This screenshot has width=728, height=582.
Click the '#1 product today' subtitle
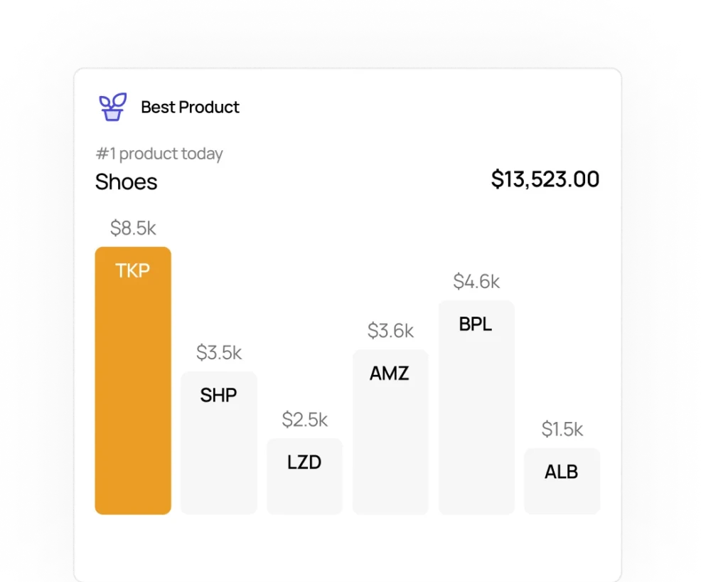[x=159, y=154]
